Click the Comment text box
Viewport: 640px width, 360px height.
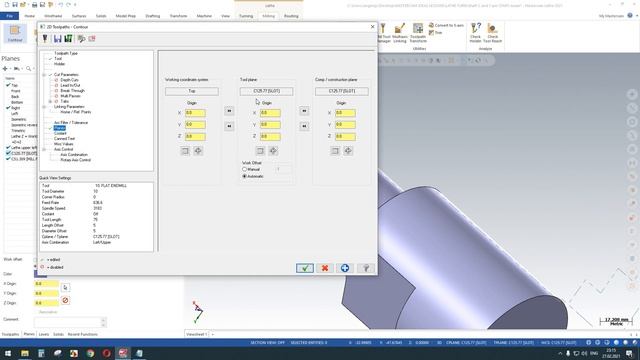(x=69, y=322)
